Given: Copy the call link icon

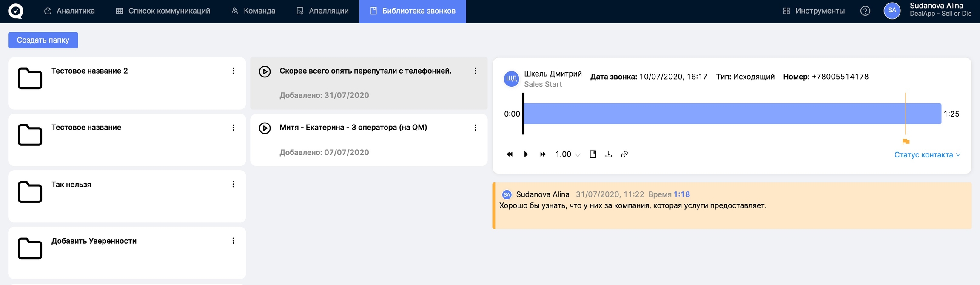Looking at the screenshot, I should click(x=624, y=154).
